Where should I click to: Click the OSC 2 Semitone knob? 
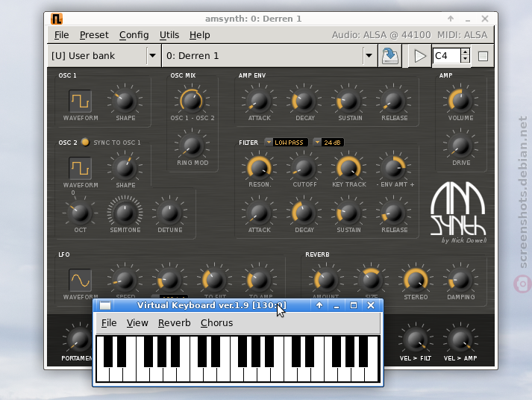coord(125,213)
